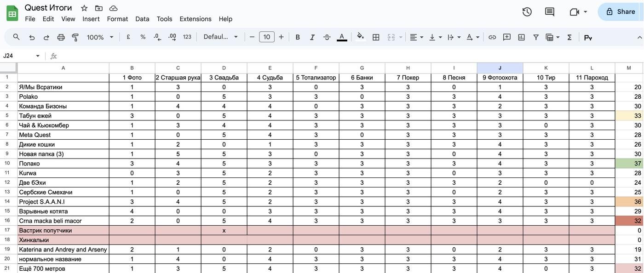Click the Share button
The image size is (644, 273).
pos(621,12)
